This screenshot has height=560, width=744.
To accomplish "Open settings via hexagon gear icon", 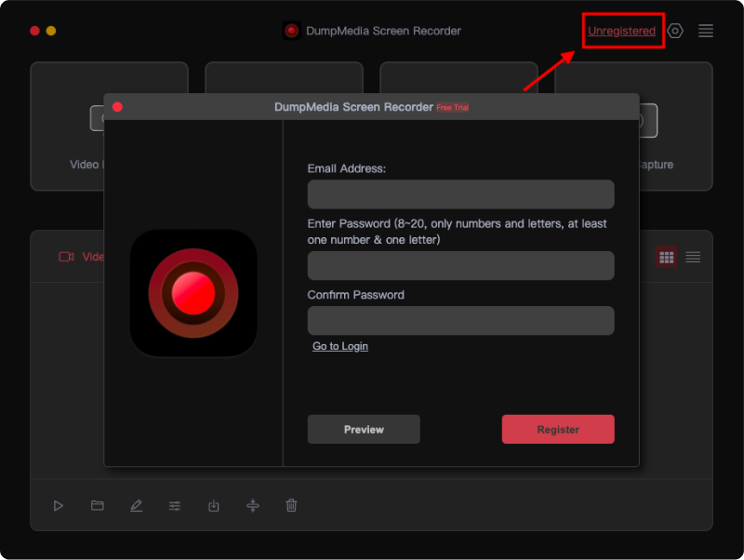I will (675, 31).
